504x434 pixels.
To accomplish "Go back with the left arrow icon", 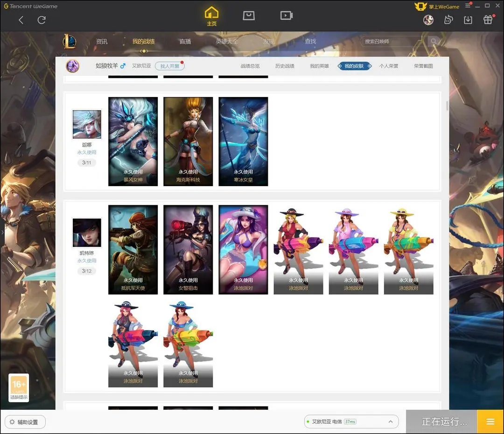I will click(21, 20).
